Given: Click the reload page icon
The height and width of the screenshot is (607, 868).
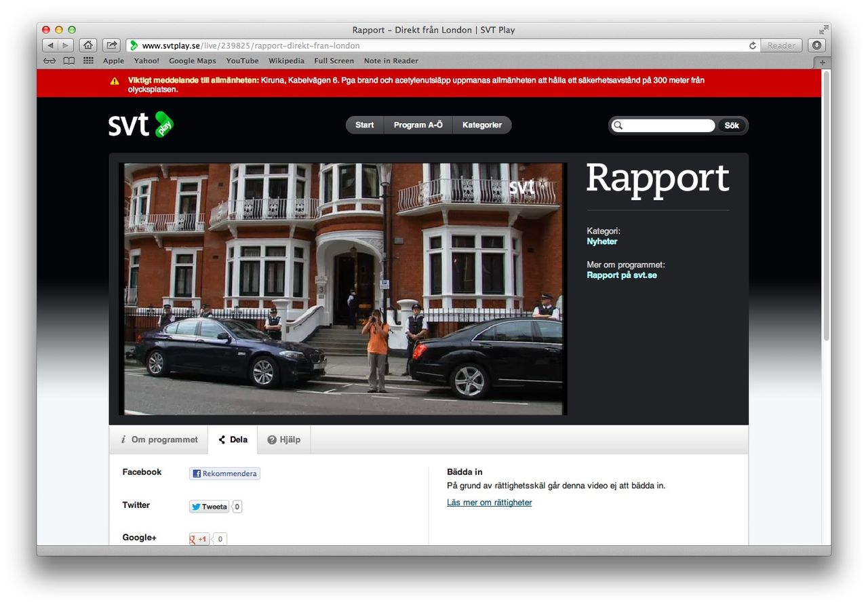Looking at the screenshot, I should 752,45.
